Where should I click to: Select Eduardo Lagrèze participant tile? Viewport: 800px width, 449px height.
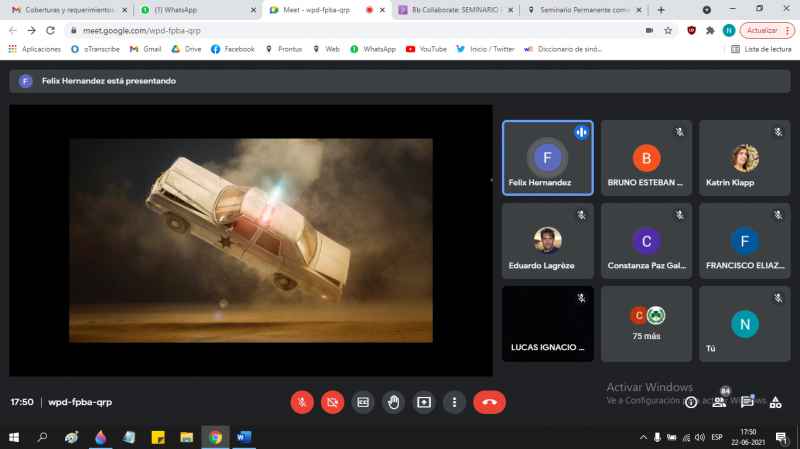(x=547, y=241)
